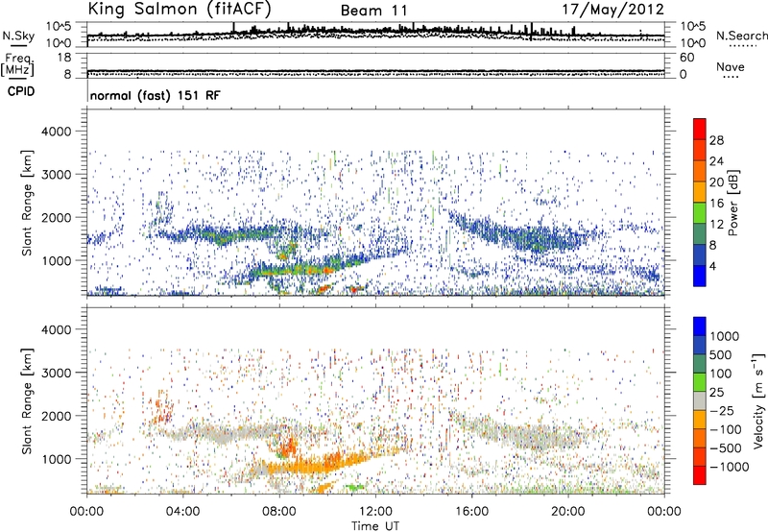
Task: Pick the red top segment of power color bar
Action: pos(700,130)
